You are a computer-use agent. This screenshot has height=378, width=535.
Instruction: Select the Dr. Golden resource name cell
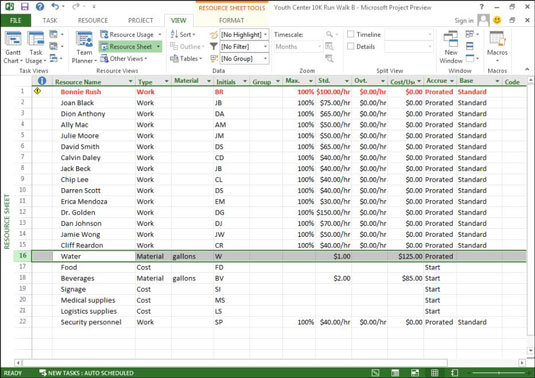coord(94,212)
